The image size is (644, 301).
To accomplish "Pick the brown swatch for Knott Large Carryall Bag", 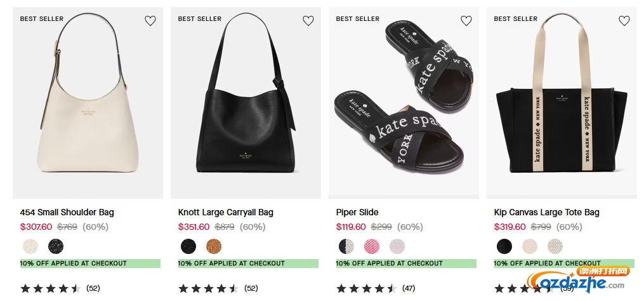I will [214, 246].
